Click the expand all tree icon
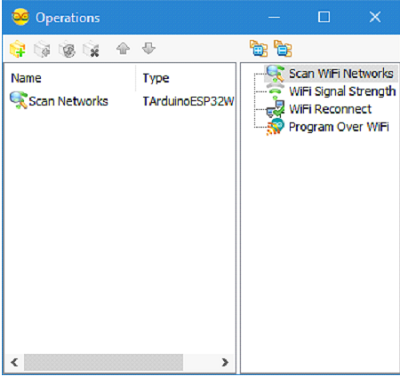The image size is (400, 377). [x=259, y=49]
